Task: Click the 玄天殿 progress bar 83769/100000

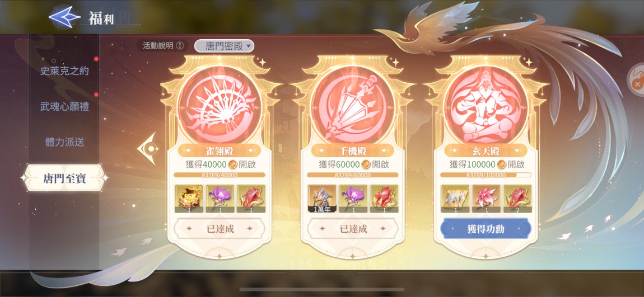Action: click(x=486, y=175)
